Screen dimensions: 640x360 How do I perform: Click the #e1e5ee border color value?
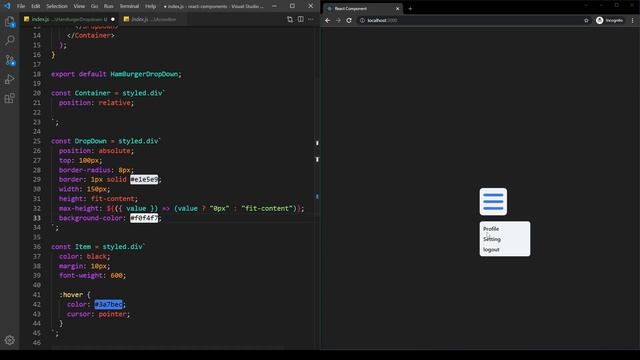click(x=144, y=180)
